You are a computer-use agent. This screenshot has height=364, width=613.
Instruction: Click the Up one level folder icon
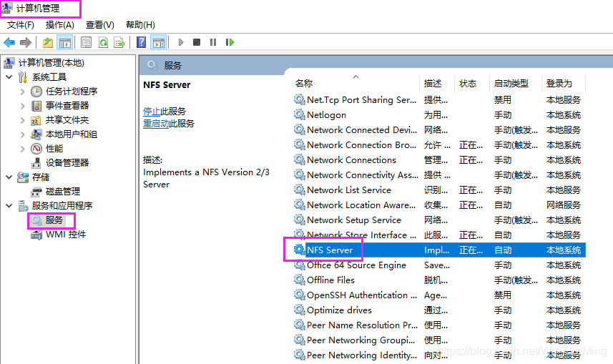tap(48, 42)
